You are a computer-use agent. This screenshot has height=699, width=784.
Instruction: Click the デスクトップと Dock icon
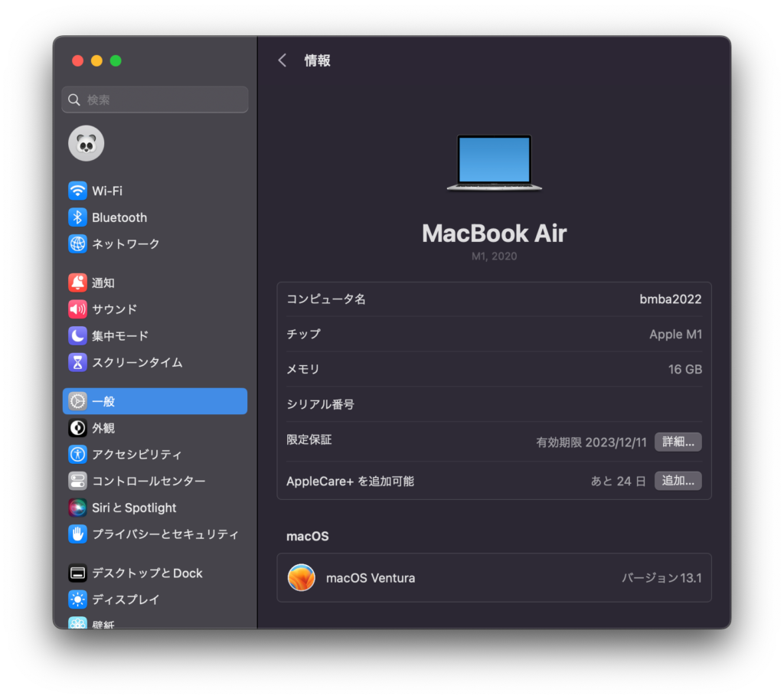77,573
